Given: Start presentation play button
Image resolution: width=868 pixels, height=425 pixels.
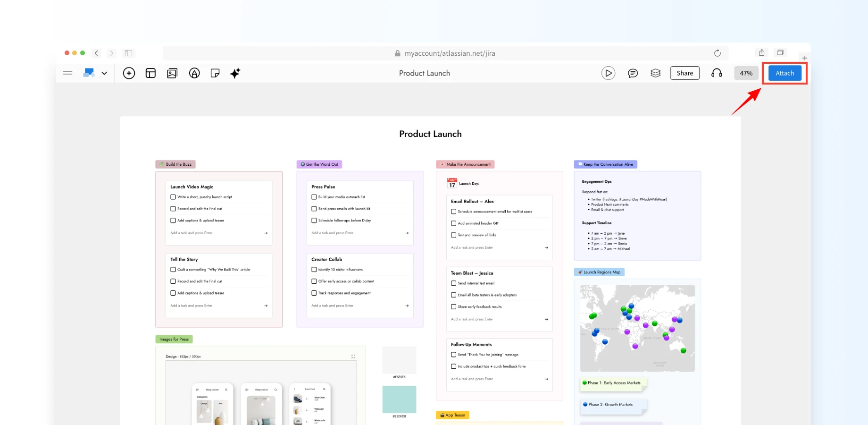Looking at the screenshot, I should (608, 73).
